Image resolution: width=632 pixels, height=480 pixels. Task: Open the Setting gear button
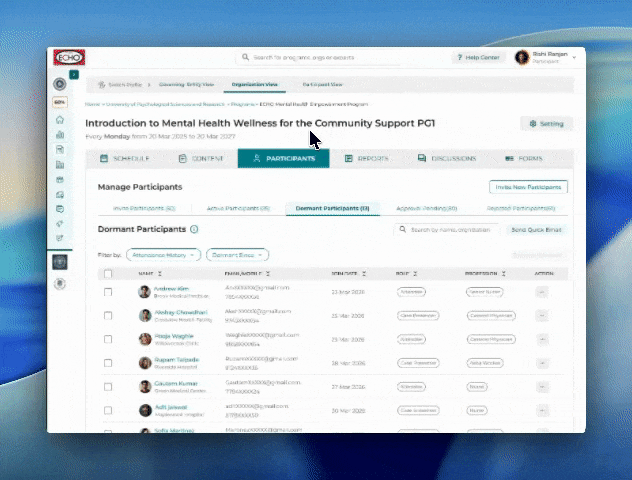547,124
